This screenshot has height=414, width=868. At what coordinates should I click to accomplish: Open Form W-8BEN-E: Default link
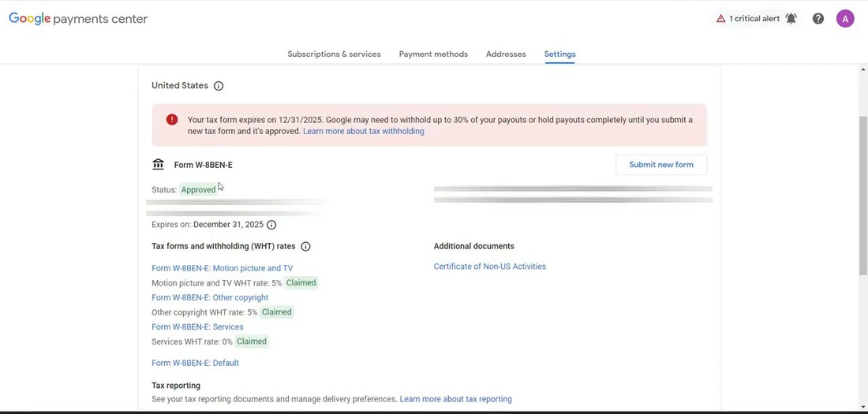196,363
